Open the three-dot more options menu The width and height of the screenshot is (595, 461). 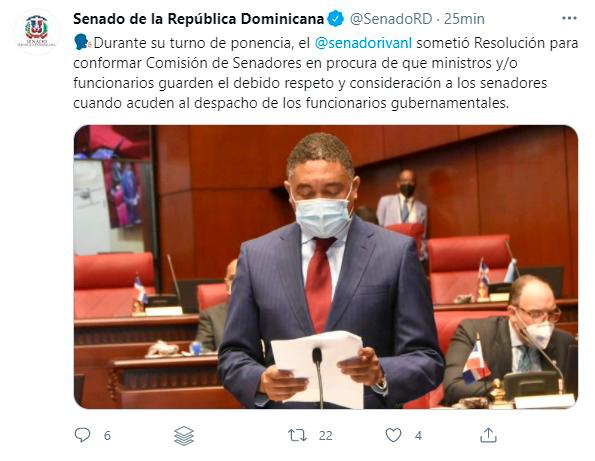pos(569,18)
